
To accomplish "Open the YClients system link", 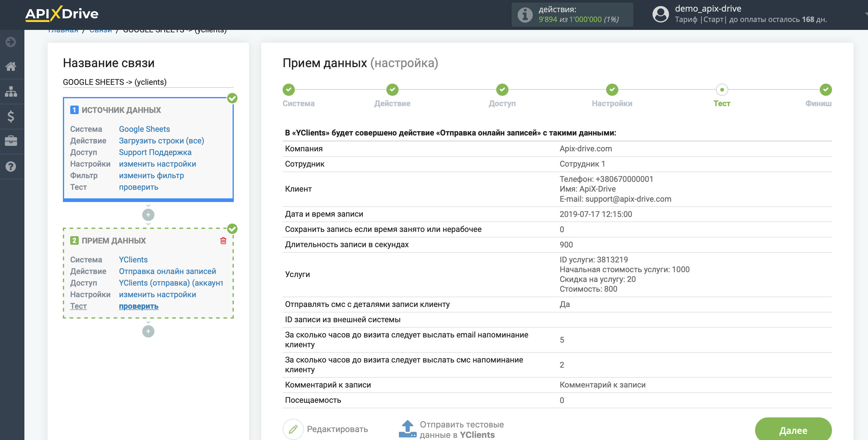I will 133,260.
